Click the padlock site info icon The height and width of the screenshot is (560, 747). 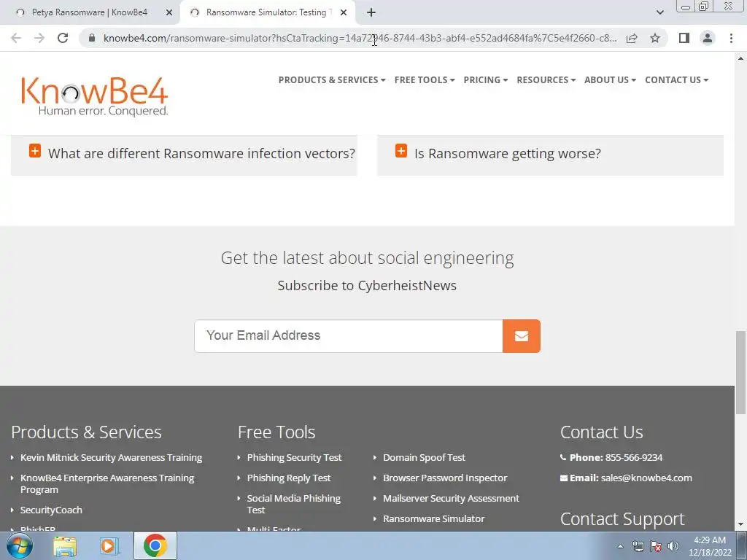(92, 38)
